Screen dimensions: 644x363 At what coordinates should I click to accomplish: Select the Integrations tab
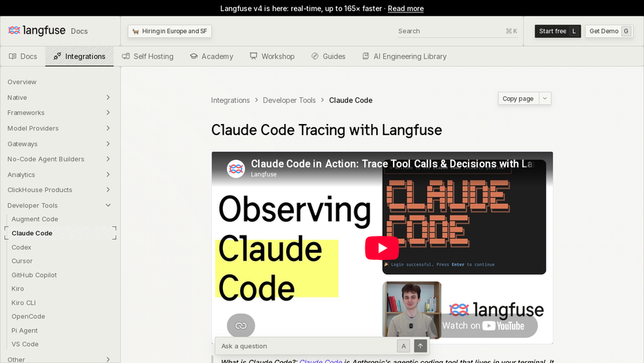pos(79,56)
